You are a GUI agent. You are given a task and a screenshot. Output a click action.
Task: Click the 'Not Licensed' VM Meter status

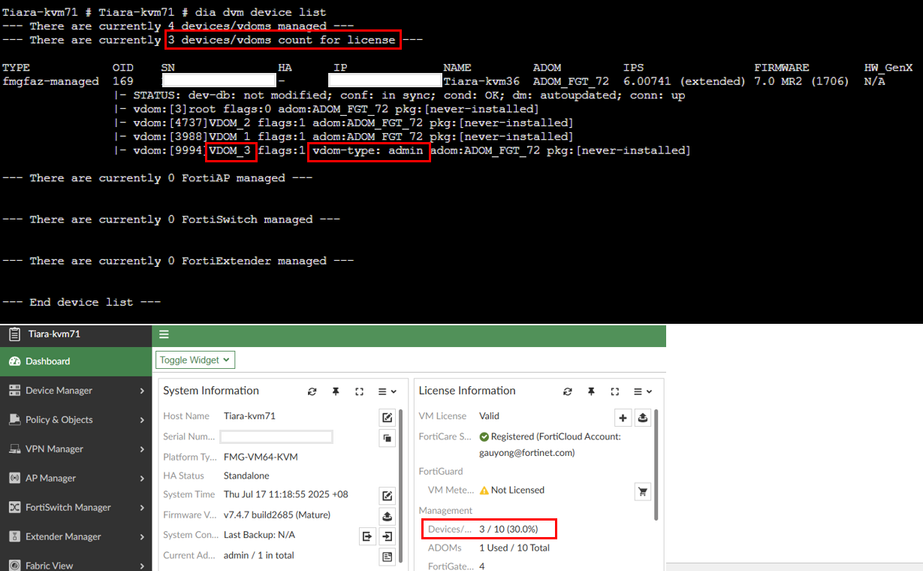(x=517, y=490)
